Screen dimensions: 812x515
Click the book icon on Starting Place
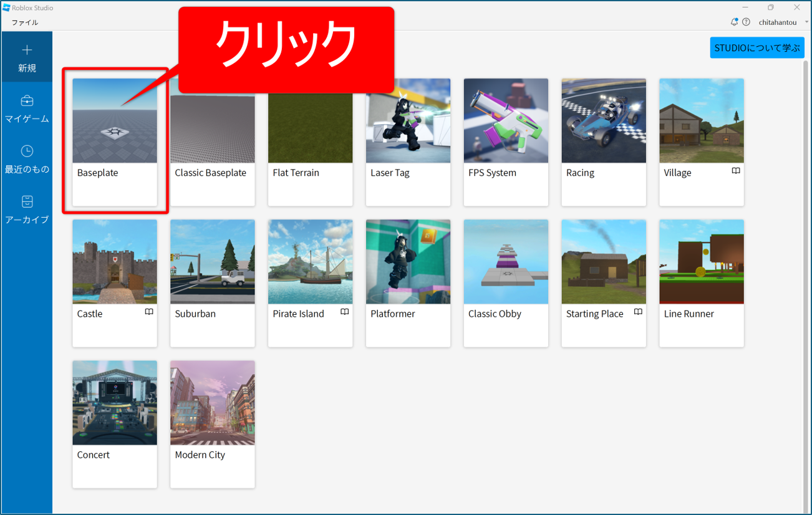(638, 312)
